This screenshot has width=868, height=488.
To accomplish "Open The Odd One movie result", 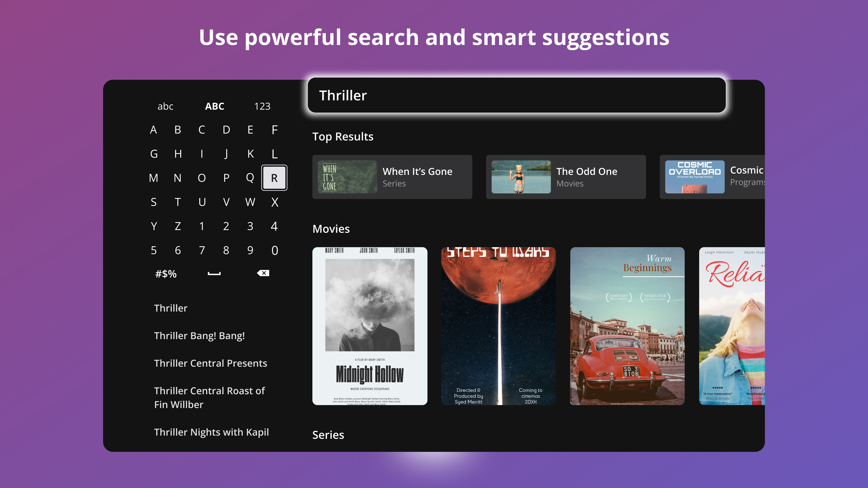I will click(566, 177).
